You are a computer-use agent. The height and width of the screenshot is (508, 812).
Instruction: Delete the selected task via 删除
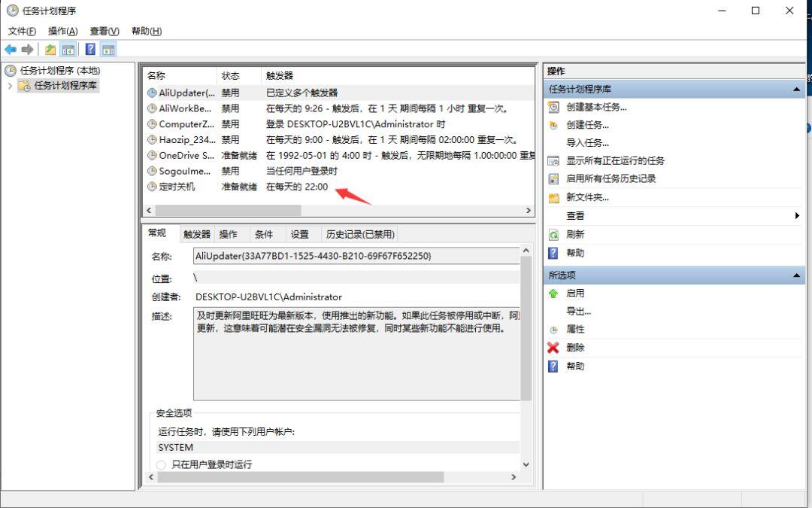click(574, 348)
